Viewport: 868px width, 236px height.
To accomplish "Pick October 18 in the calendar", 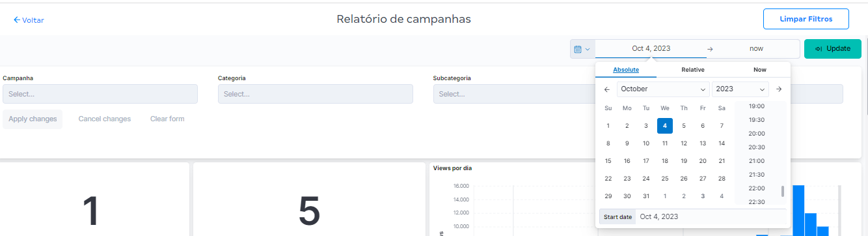I will (665, 160).
